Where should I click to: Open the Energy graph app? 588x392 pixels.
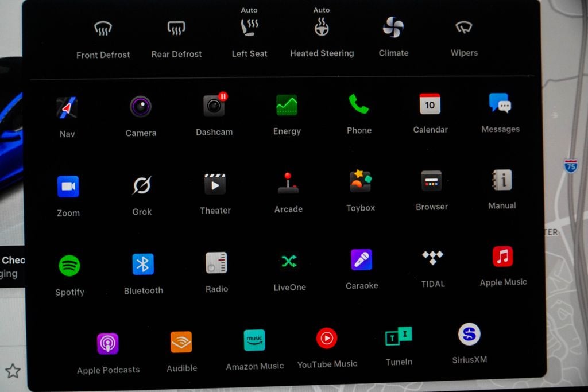(287, 106)
